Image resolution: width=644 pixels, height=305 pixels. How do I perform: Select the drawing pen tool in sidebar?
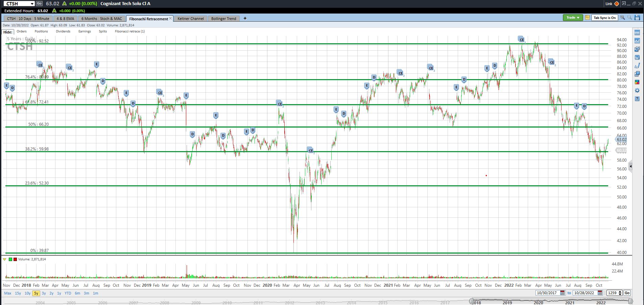click(x=637, y=66)
